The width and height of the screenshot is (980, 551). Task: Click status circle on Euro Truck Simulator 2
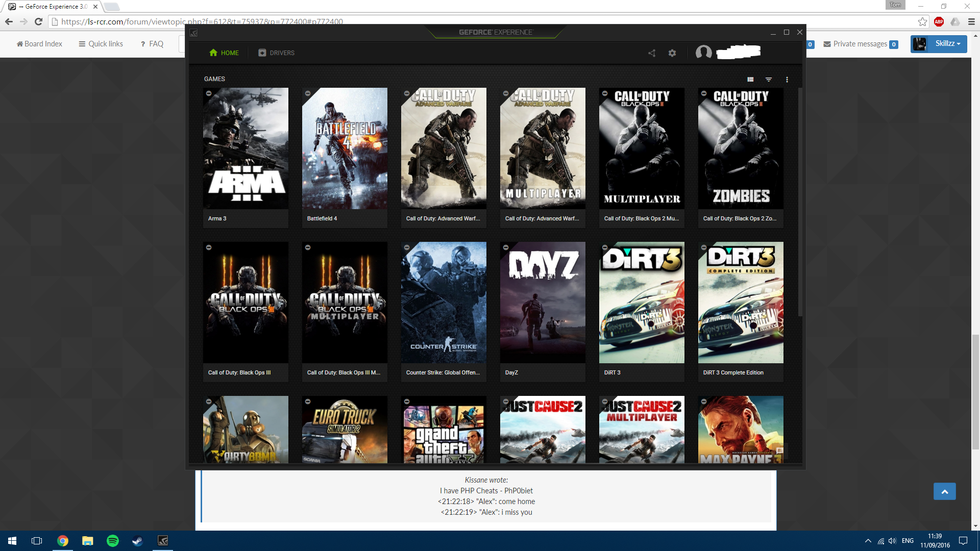[308, 402]
